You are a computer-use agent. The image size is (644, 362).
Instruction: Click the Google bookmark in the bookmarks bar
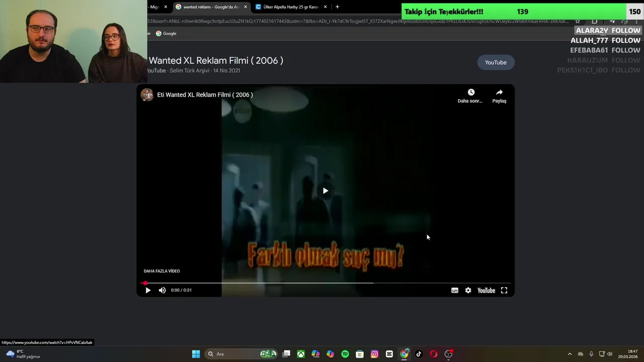(x=166, y=33)
